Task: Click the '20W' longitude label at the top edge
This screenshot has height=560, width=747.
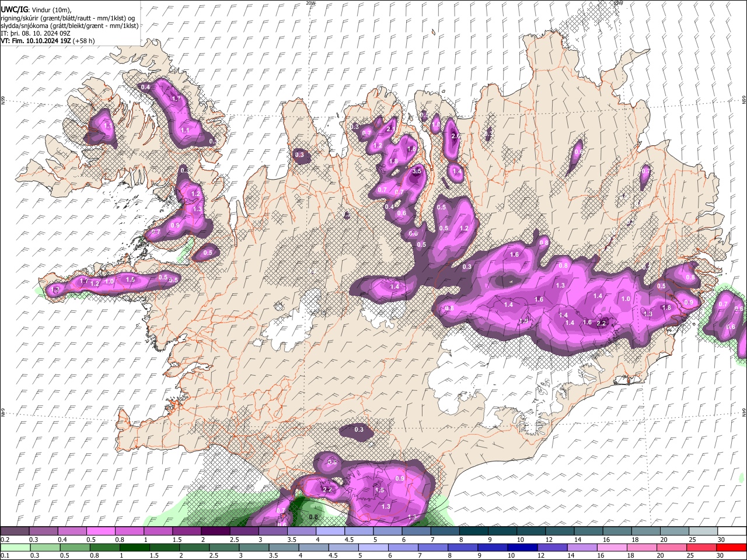Action: coord(311,3)
